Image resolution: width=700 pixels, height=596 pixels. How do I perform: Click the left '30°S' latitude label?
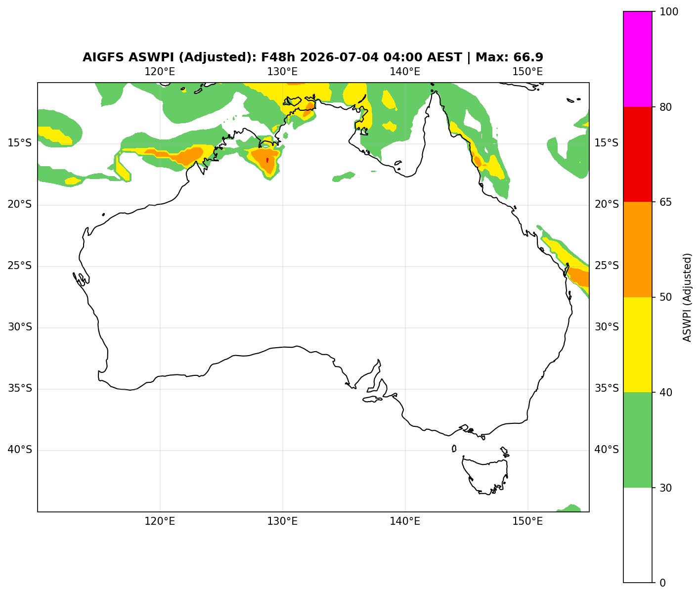20,327
